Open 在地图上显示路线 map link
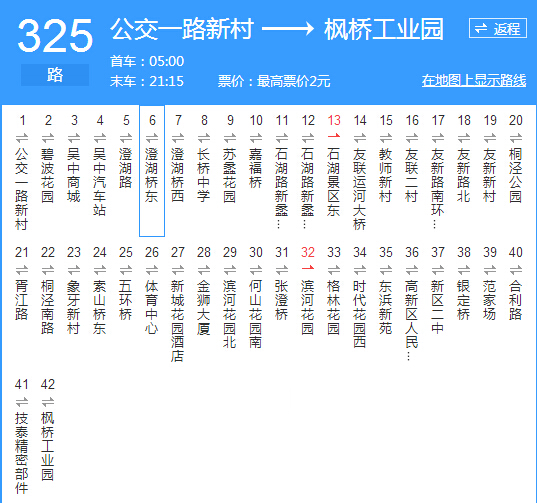This screenshot has width=537, height=503. (x=474, y=81)
